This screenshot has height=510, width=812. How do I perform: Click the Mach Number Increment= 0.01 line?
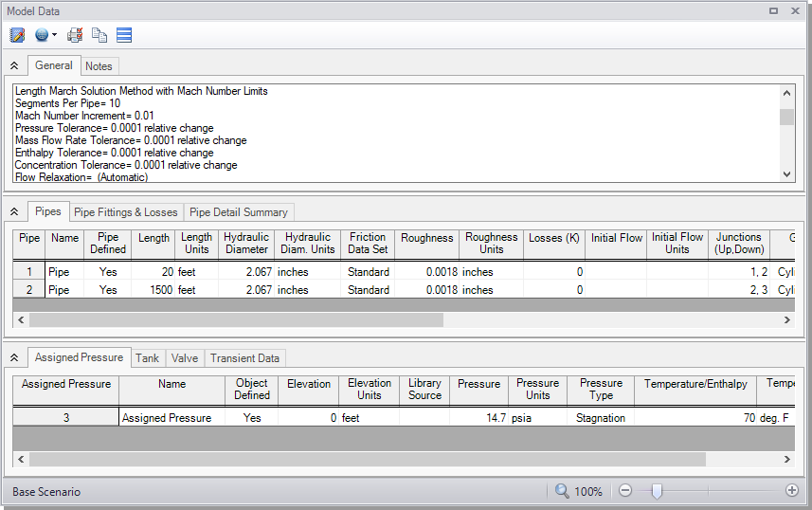(84, 116)
